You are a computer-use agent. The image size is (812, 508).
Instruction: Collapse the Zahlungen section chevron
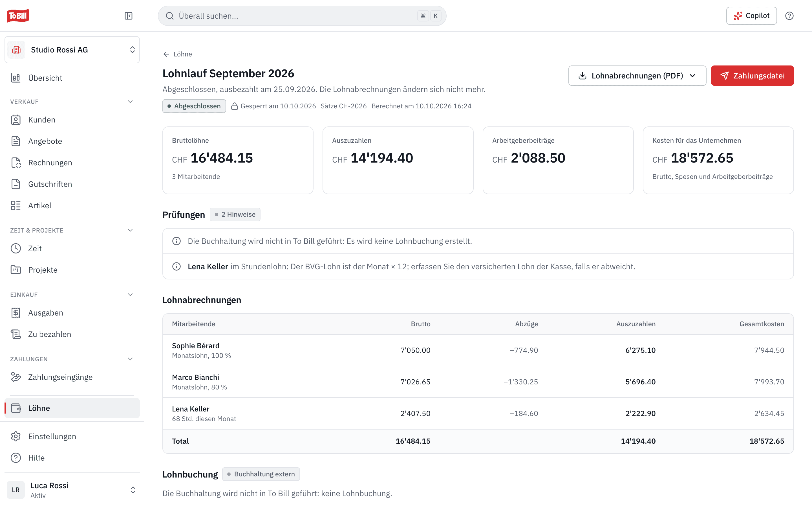[130, 359]
